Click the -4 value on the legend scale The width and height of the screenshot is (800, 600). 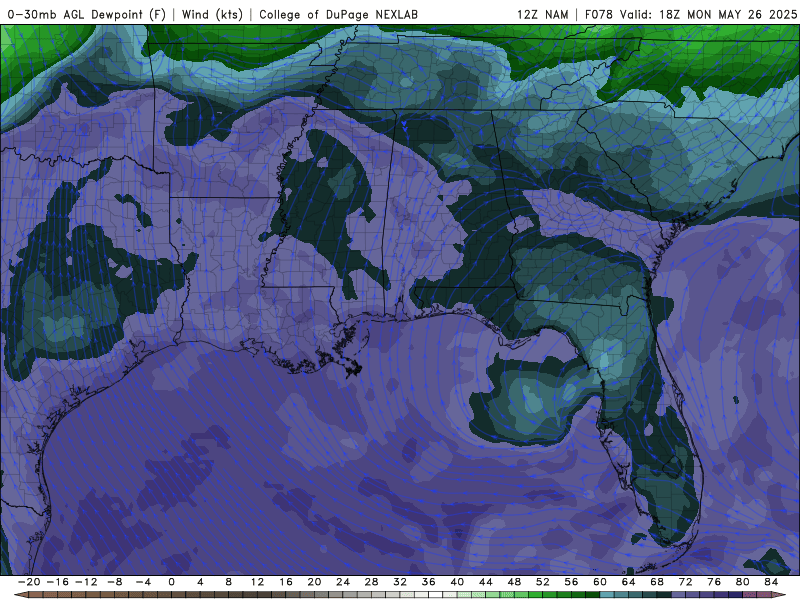pyautogui.click(x=143, y=582)
